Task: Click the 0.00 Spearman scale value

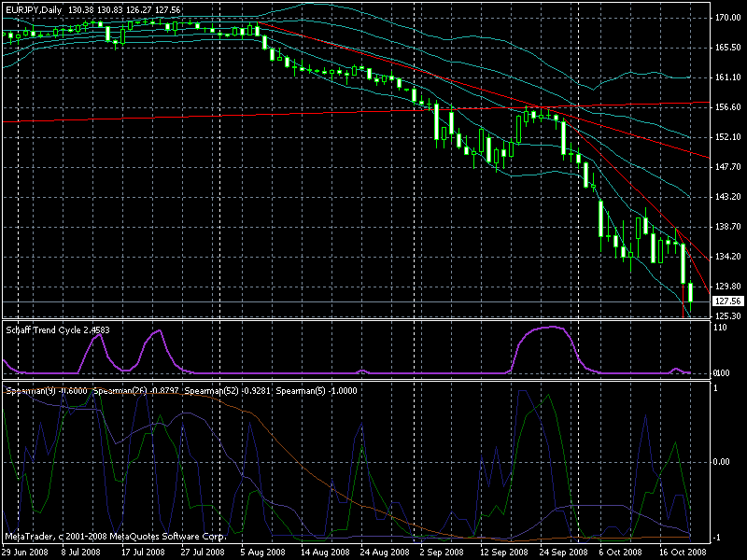Action: (x=721, y=461)
